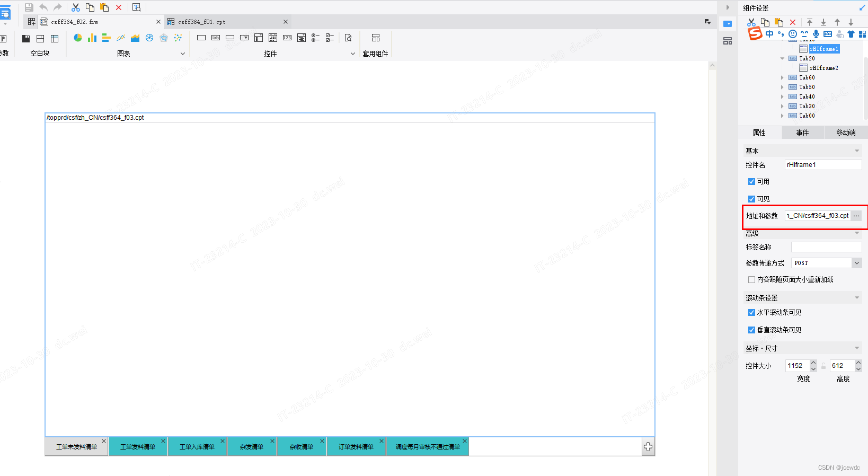Click the preview icon in main toolbar
This screenshot has width=868, height=476.
pos(136,7)
